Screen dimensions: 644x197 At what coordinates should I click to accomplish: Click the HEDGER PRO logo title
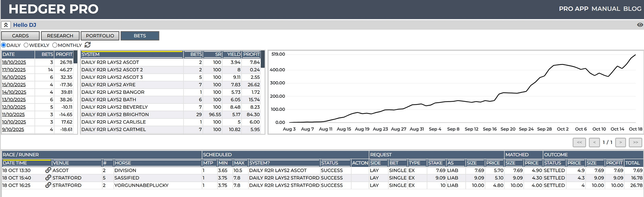pyautogui.click(x=54, y=9)
